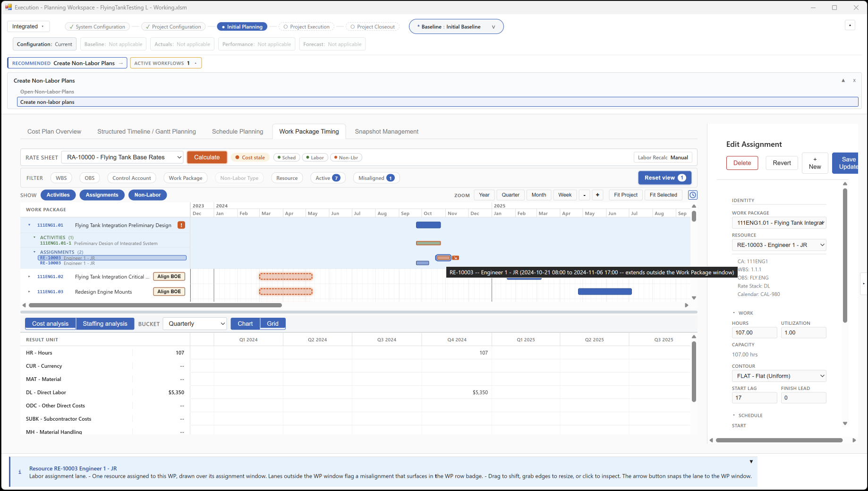Open the Cost Plan Overview tab
The width and height of the screenshot is (868, 491).
click(54, 132)
